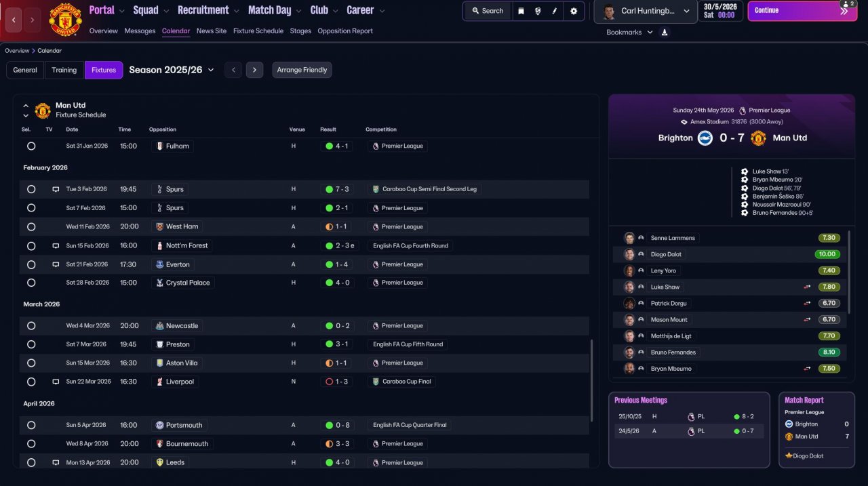The image size is (868, 486).
Task: Open the Search box
Action: pos(488,11)
